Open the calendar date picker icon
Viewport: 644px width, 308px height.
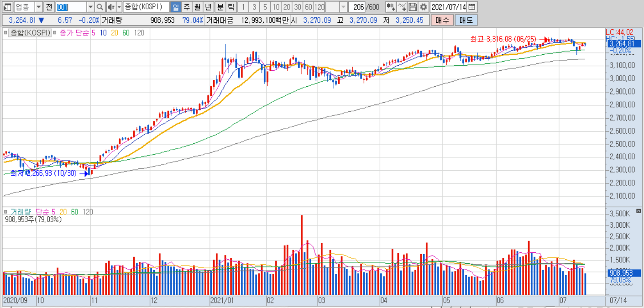point(472,7)
